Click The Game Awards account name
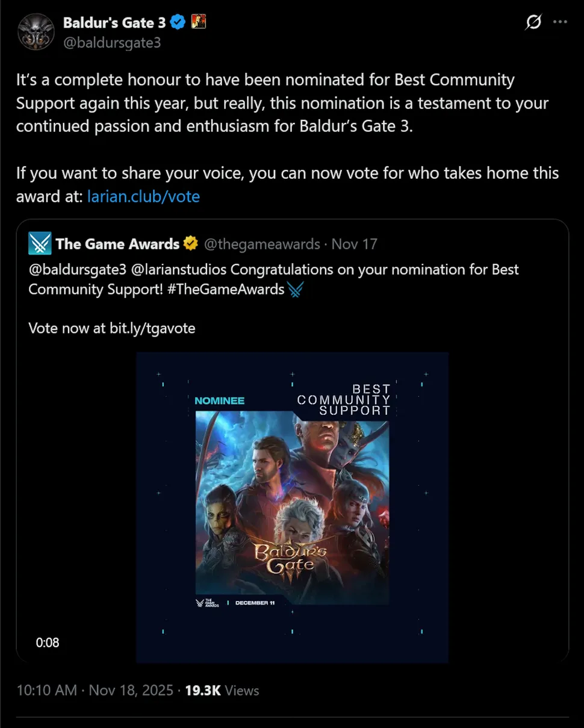 click(117, 244)
